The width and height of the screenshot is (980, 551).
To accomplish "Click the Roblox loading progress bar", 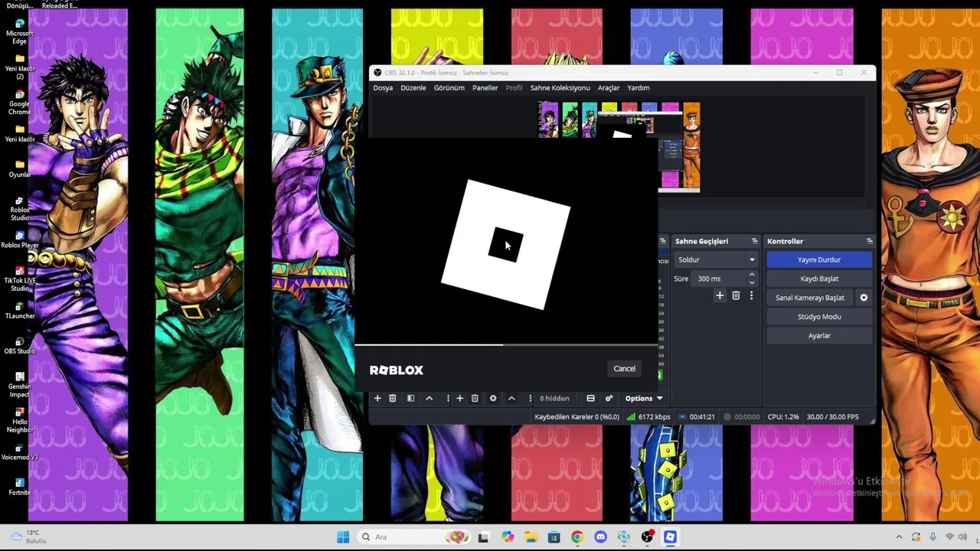I will [x=506, y=345].
